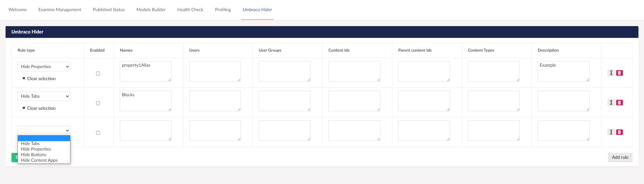644x184 pixels.
Task: Open the Examine Management tab
Action: (x=60, y=10)
